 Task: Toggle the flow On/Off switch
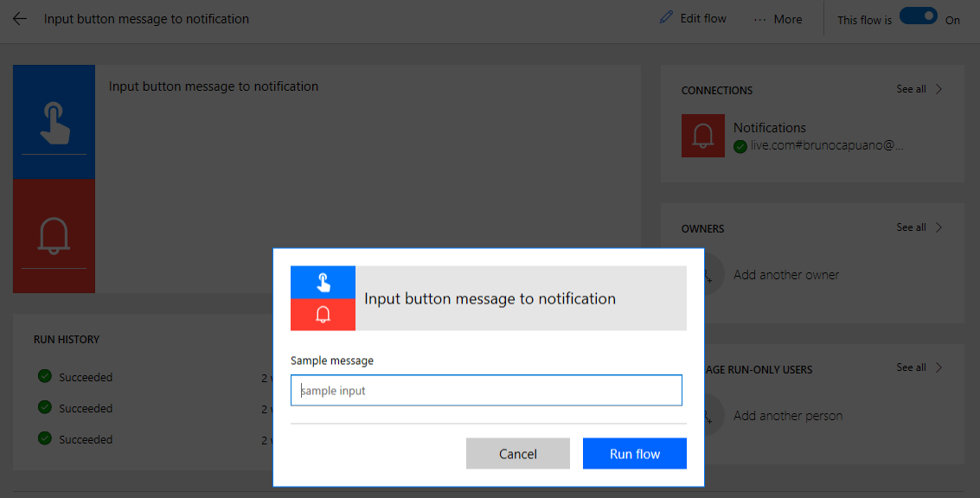918,17
